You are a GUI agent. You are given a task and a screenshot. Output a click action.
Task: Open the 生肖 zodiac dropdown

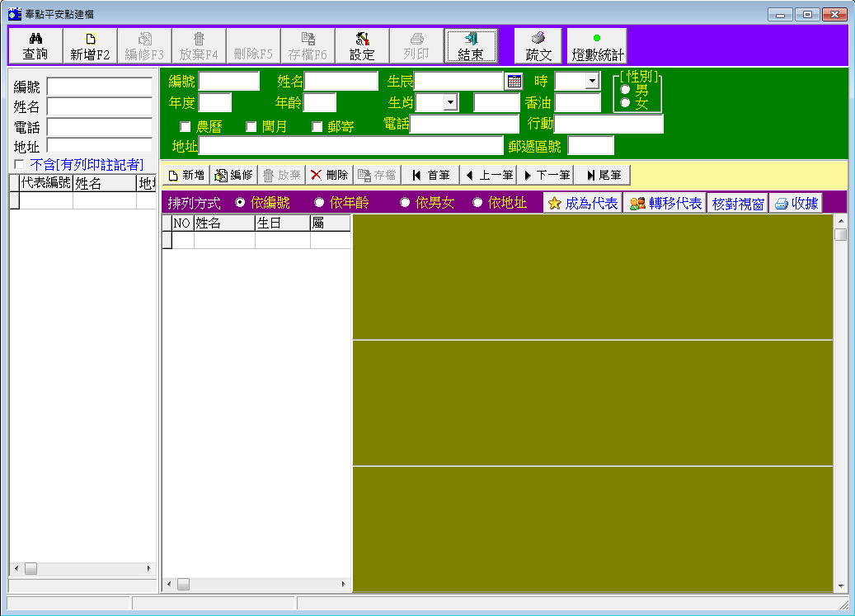tap(450, 102)
